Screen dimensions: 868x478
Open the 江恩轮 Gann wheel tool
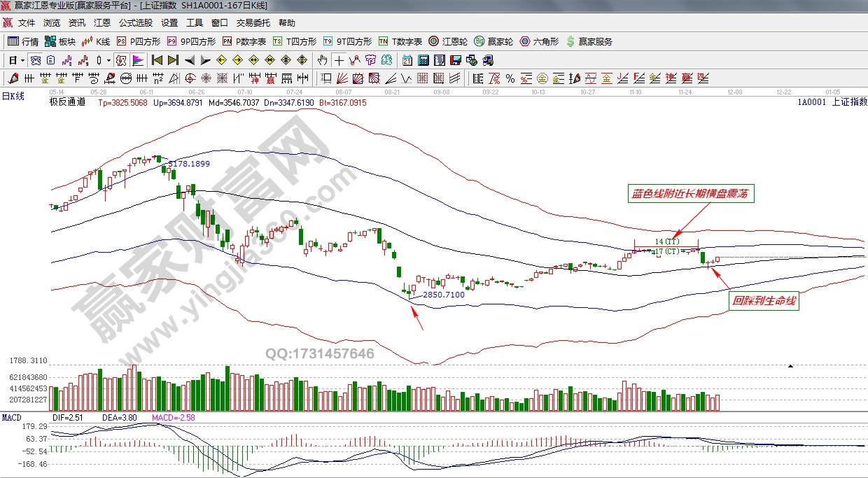447,41
